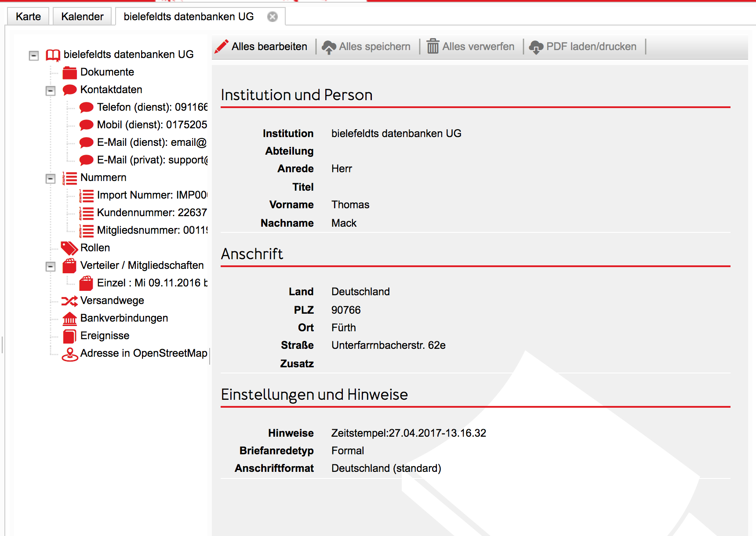Select the Import Nummer entry text
The height and width of the screenshot is (536, 756).
pyautogui.click(x=152, y=195)
